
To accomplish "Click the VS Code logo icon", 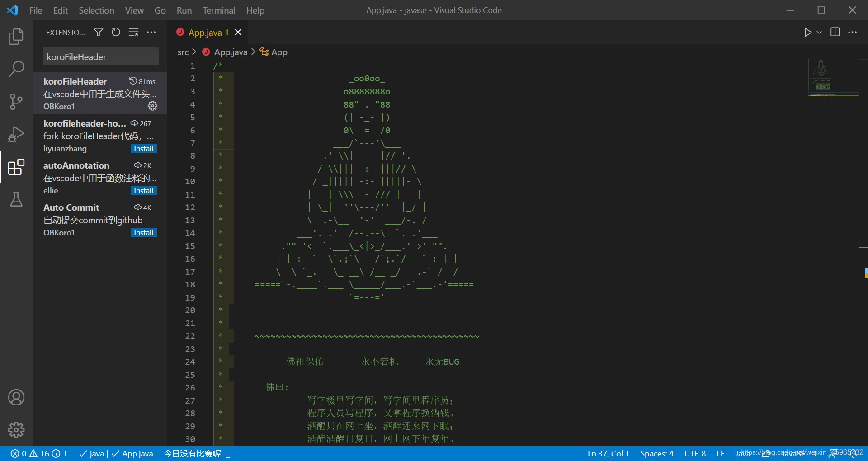I will pyautogui.click(x=12, y=10).
